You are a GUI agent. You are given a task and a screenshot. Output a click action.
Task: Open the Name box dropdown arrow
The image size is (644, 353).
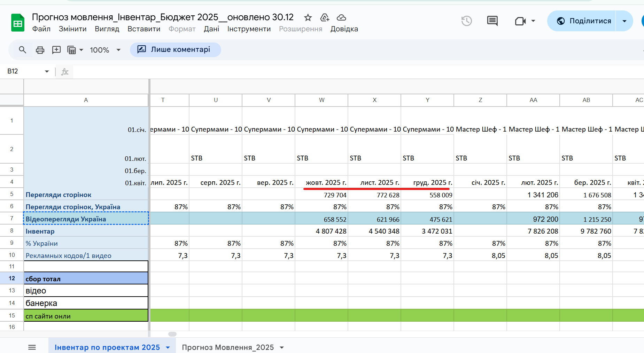tap(47, 71)
